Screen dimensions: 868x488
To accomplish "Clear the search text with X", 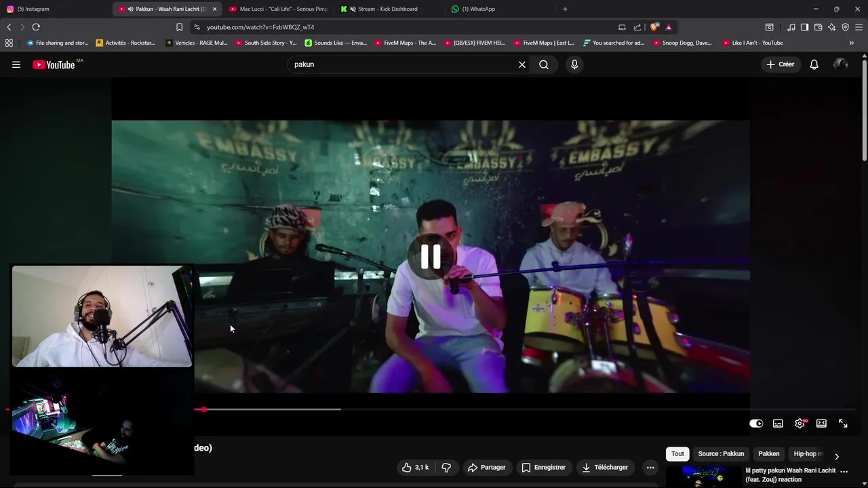I will (522, 64).
